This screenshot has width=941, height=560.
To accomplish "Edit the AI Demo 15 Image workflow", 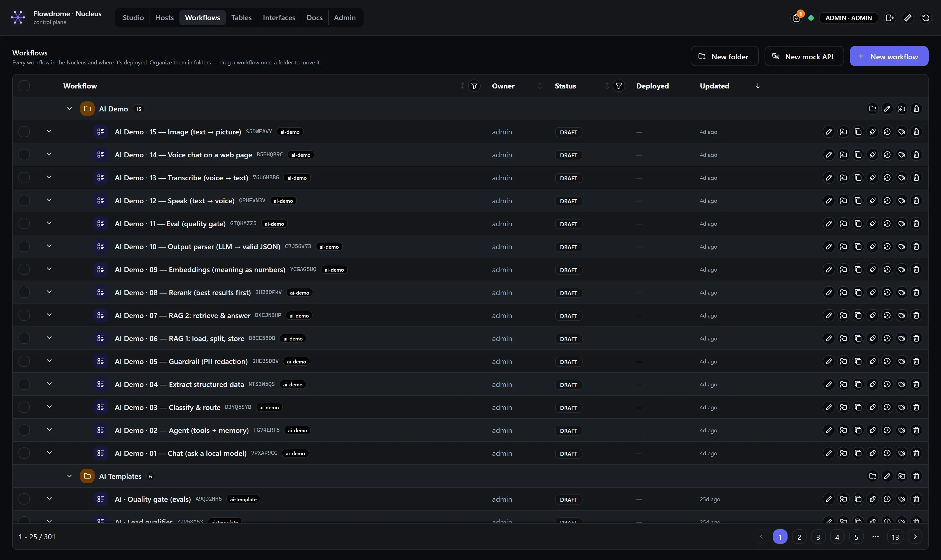I will pyautogui.click(x=828, y=132).
